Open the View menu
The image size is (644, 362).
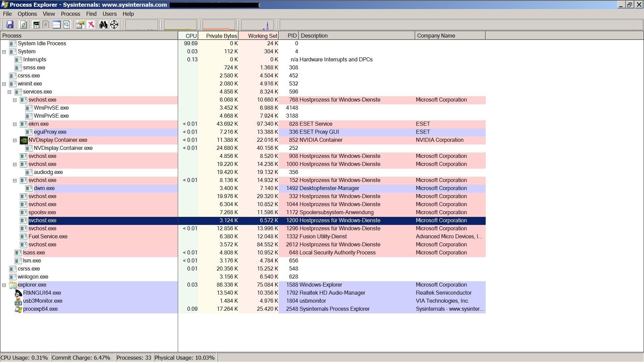pos(49,14)
